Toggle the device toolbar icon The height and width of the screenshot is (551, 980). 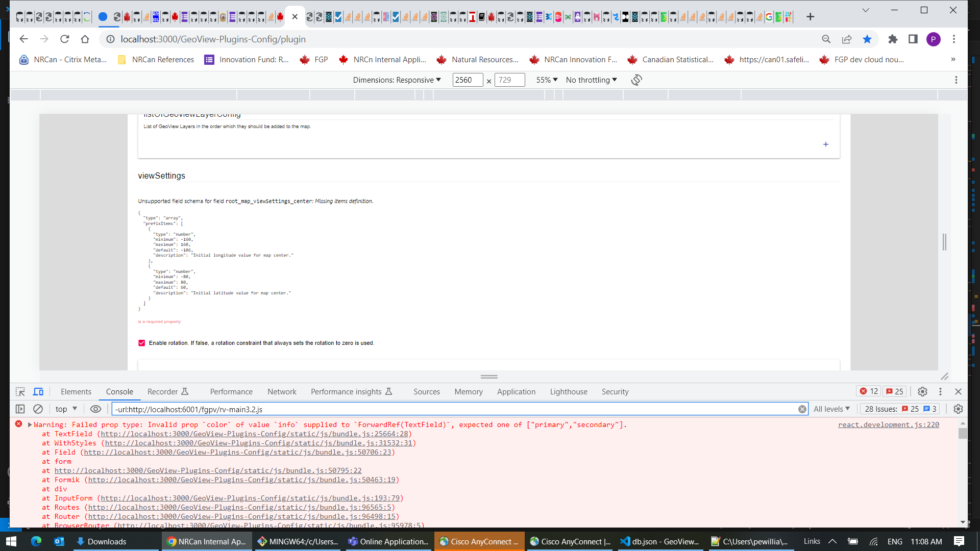click(x=38, y=391)
